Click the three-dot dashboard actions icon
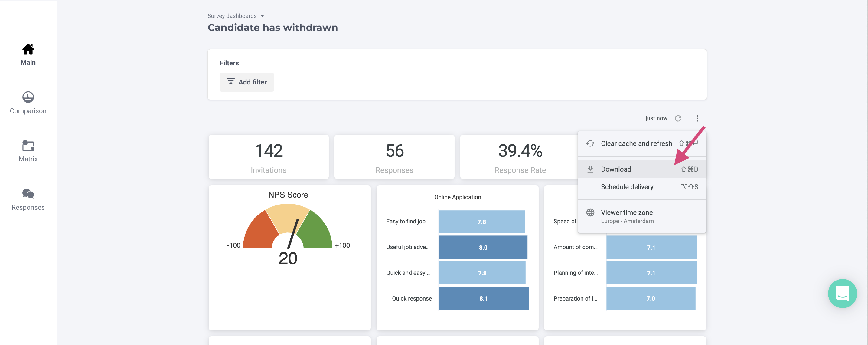This screenshot has height=345, width=868. click(697, 118)
